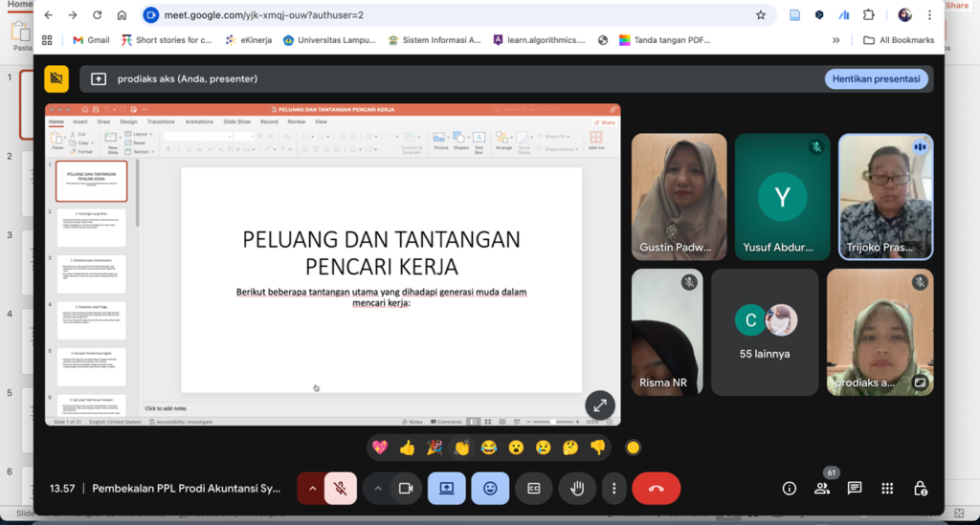This screenshot has width=980, height=525.
Task: Send the thumbs up reaction
Action: pyautogui.click(x=407, y=448)
